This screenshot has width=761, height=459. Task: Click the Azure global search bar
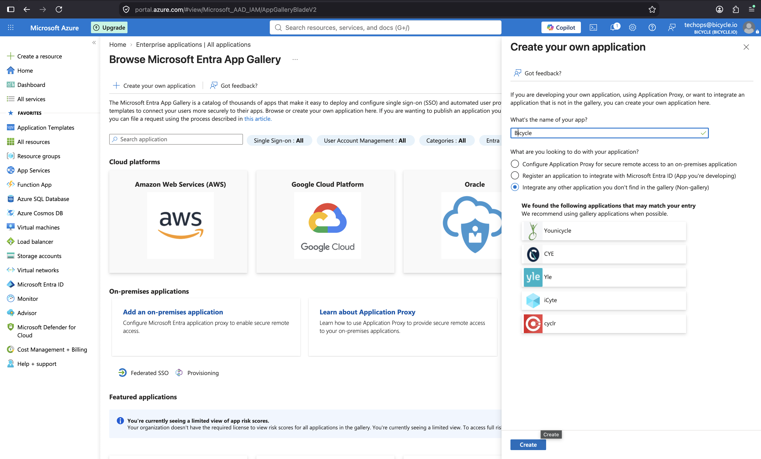pos(385,28)
